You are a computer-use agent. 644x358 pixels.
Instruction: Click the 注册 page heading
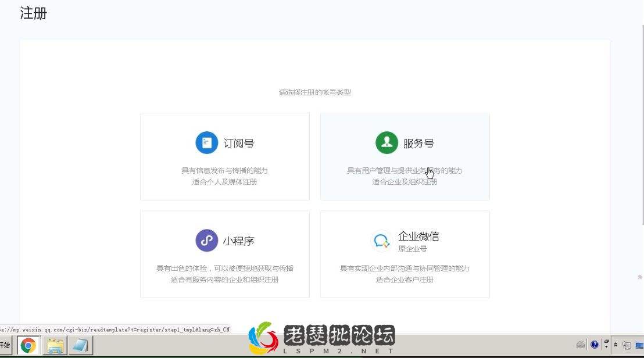(x=34, y=13)
